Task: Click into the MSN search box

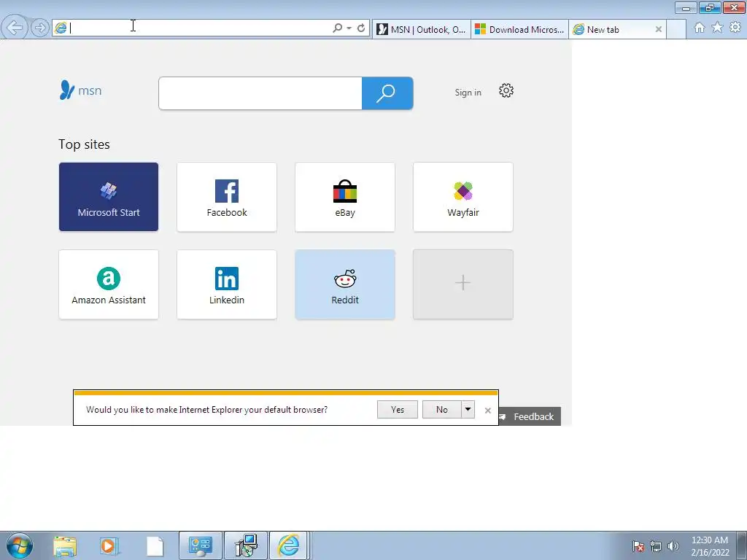Action: click(260, 93)
